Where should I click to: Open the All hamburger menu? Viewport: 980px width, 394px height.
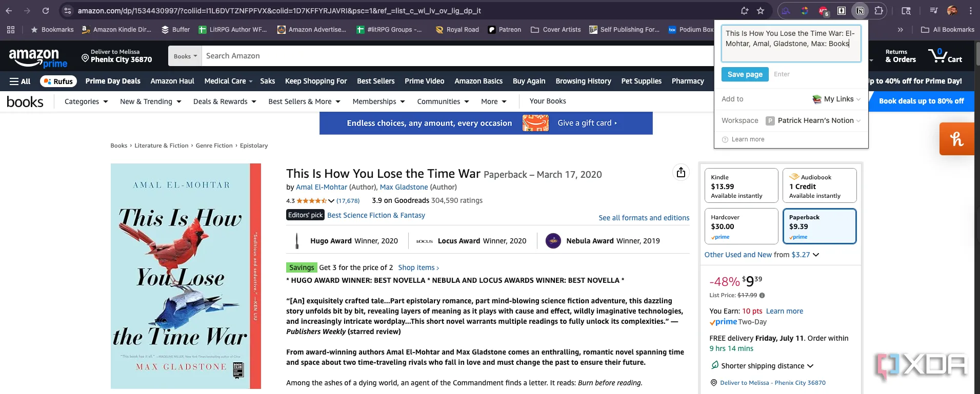(20, 81)
